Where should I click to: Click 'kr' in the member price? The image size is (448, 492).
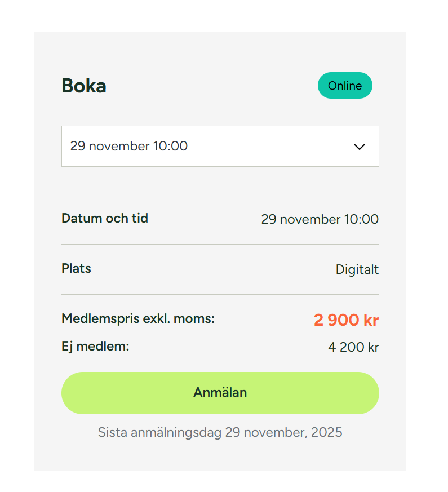coord(371,320)
